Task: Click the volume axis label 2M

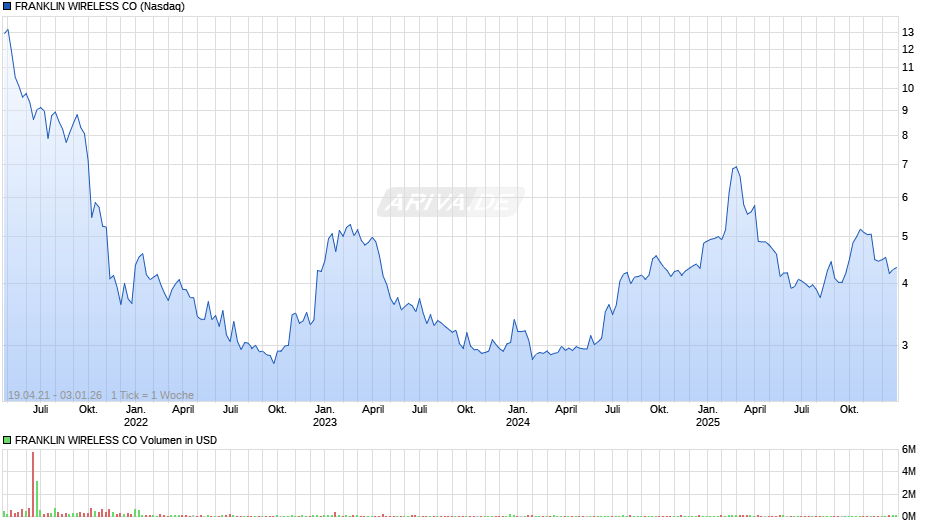Action: point(909,494)
